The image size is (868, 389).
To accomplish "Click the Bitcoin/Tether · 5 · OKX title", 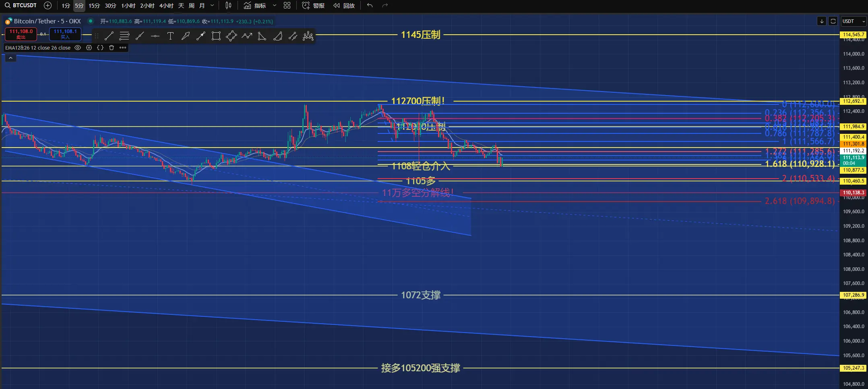I will coord(47,21).
